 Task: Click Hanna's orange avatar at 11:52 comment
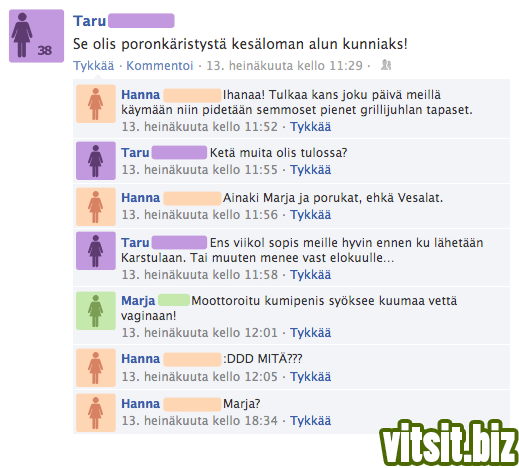pyautogui.click(x=96, y=104)
